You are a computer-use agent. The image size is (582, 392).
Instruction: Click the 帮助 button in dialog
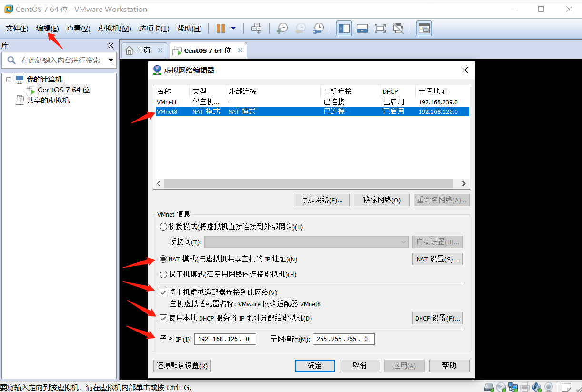point(449,366)
